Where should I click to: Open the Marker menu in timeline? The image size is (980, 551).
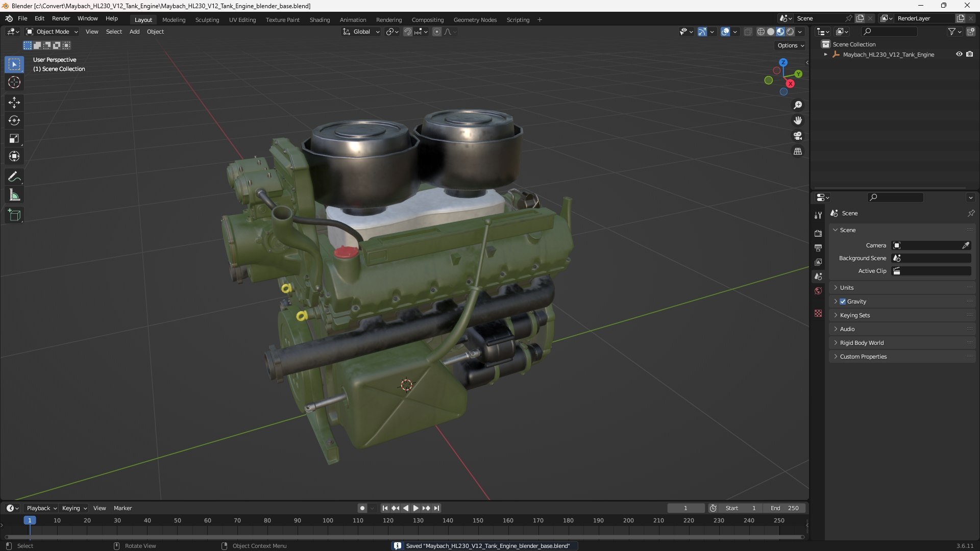[122, 508]
